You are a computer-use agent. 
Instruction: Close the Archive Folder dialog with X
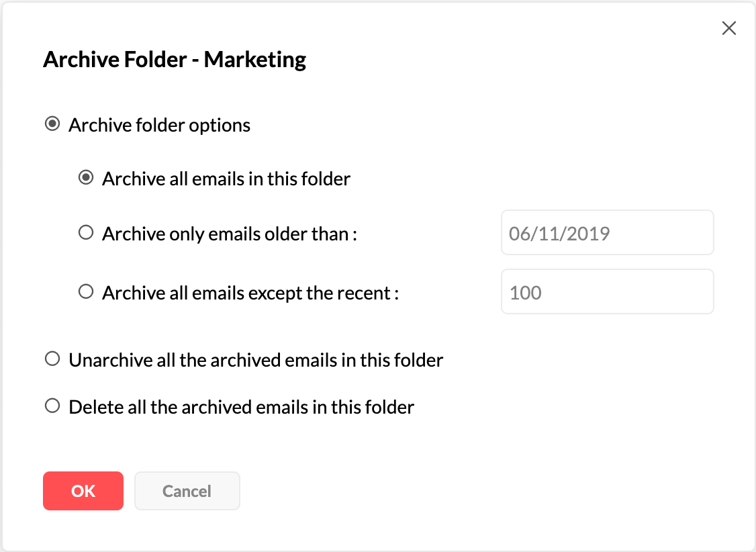pyautogui.click(x=728, y=28)
